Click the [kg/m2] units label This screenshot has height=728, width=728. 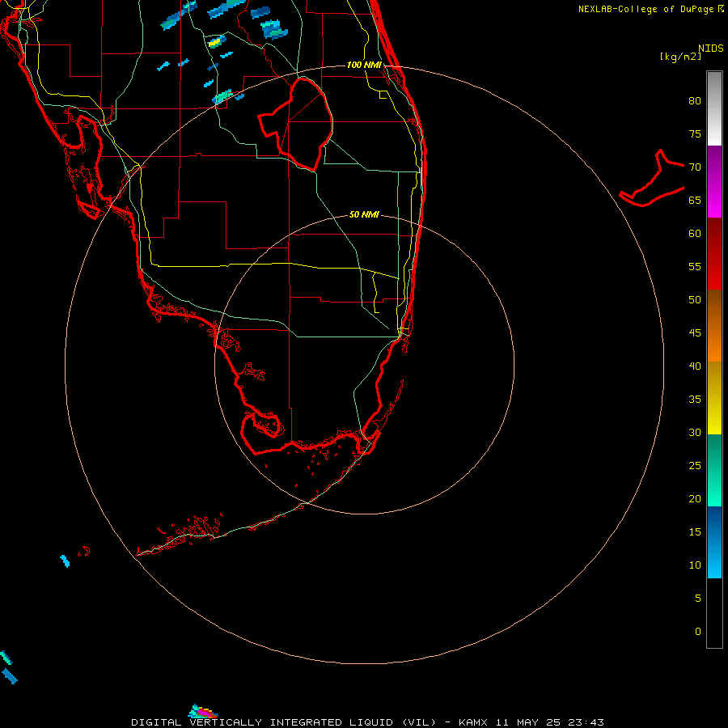pyautogui.click(x=680, y=57)
